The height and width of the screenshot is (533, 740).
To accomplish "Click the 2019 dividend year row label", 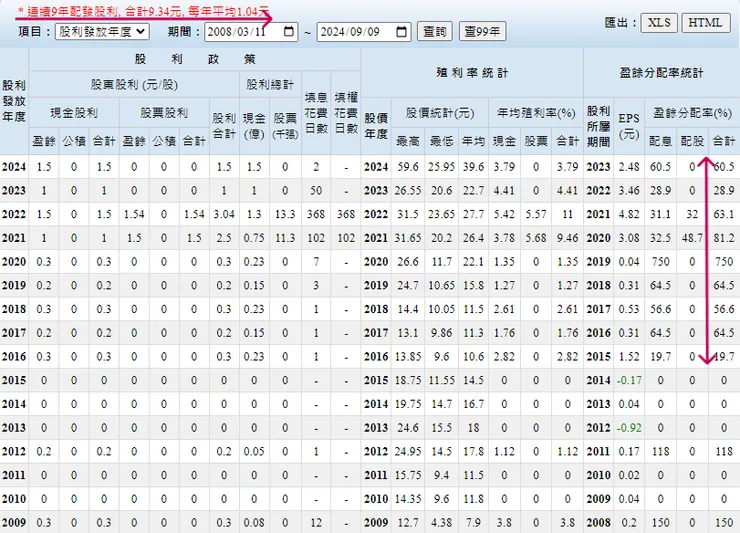I will tap(14, 285).
